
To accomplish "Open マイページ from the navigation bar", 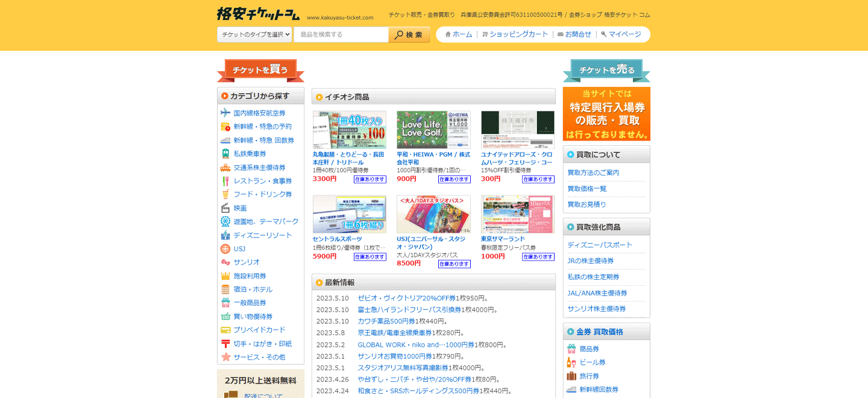I will [621, 34].
